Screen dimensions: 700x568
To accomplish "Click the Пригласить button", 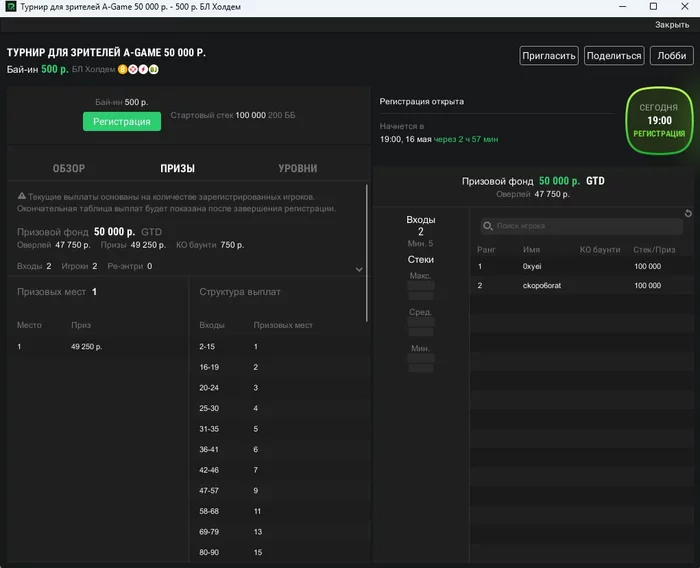I will pos(549,56).
